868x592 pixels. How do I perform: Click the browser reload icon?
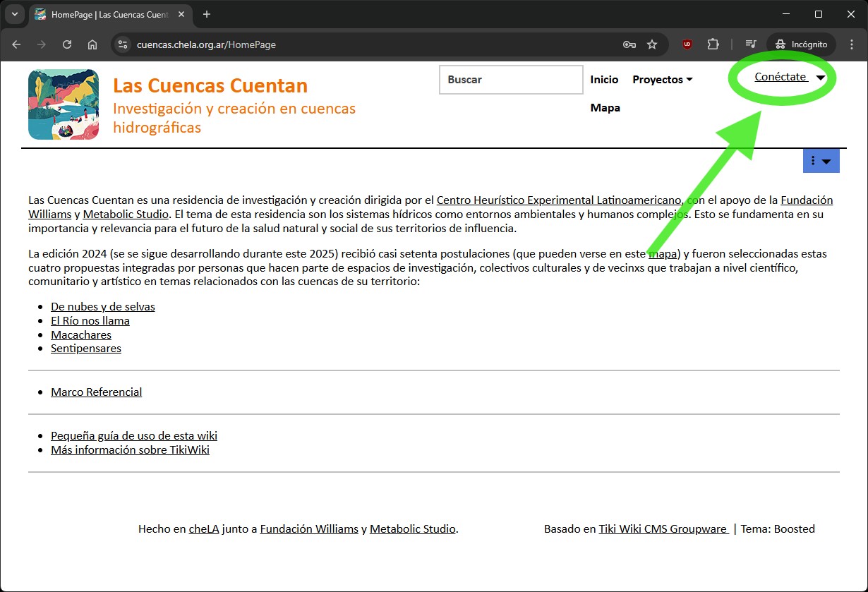tap(67, 44)
